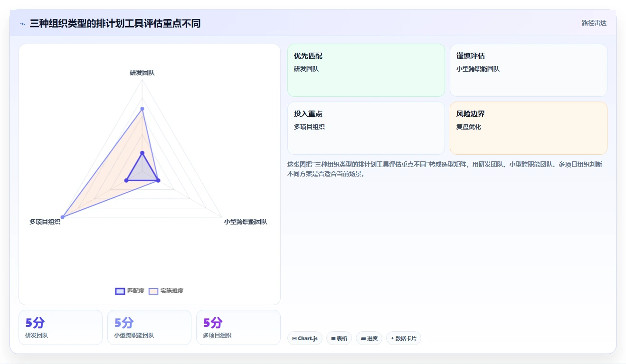626x364 pixels.
Task: Toggle the 实施难度 legend item
Action: click(166, 291)
